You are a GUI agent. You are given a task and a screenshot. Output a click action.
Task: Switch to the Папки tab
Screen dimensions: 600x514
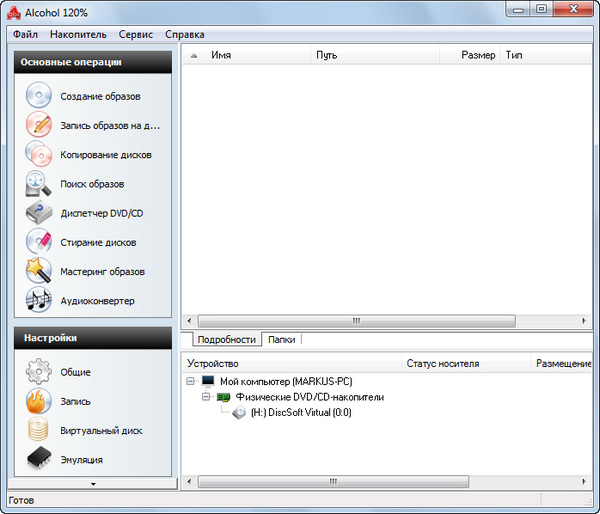(281, 340)
